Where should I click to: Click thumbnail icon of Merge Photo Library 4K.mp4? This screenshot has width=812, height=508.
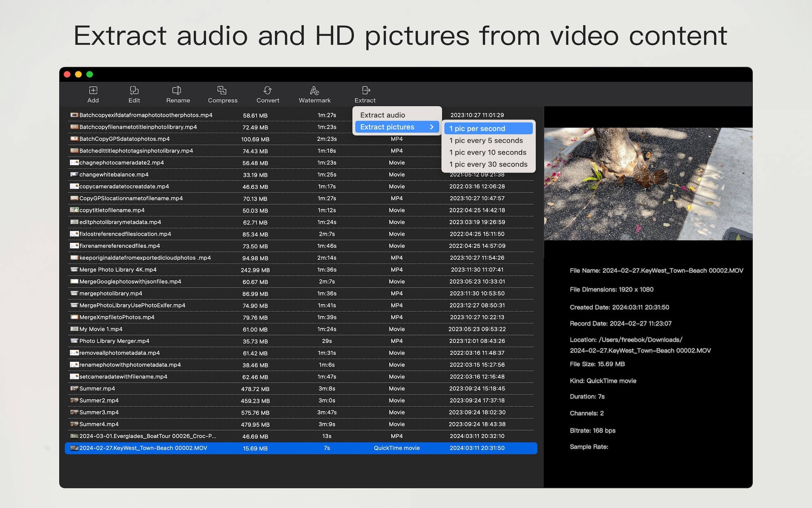coord(74,269)
